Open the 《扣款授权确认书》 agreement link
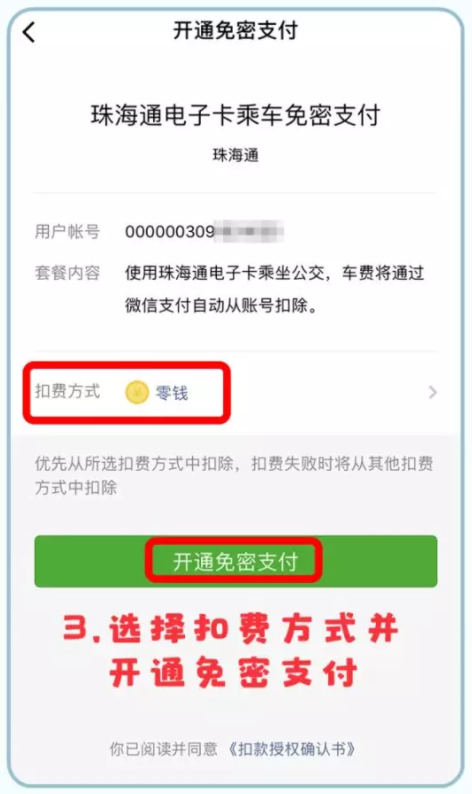Screen dimensions: 472x794 point(291,749)
